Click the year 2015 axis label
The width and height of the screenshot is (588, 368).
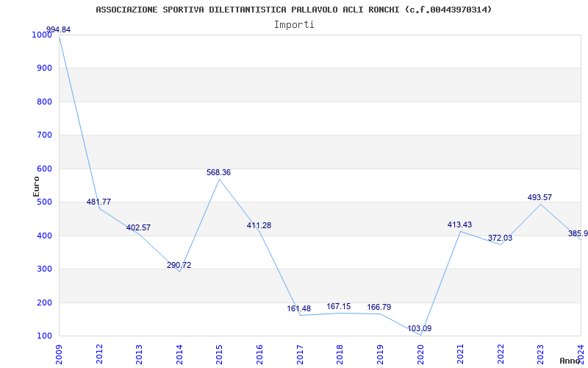[219, 354]
